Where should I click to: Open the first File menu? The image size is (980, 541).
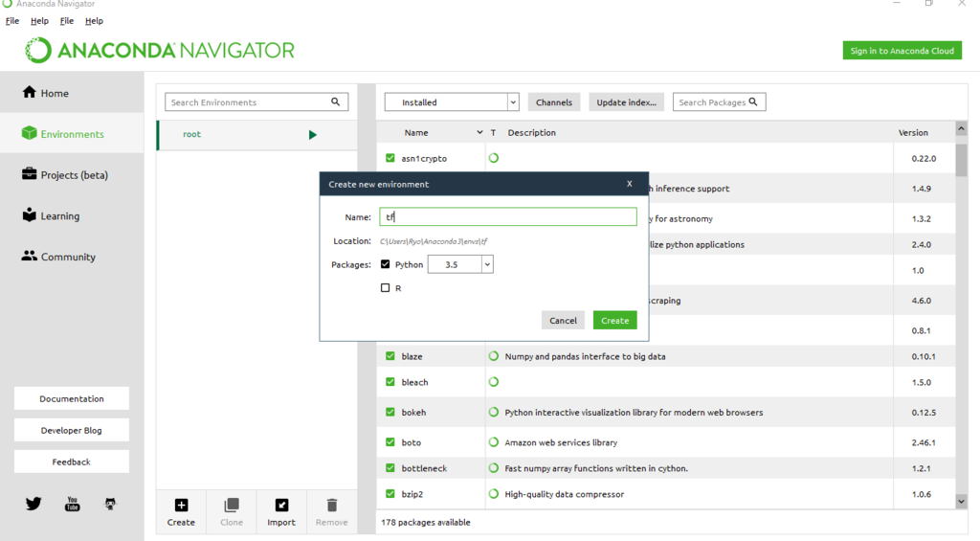[x=12, y=21]
